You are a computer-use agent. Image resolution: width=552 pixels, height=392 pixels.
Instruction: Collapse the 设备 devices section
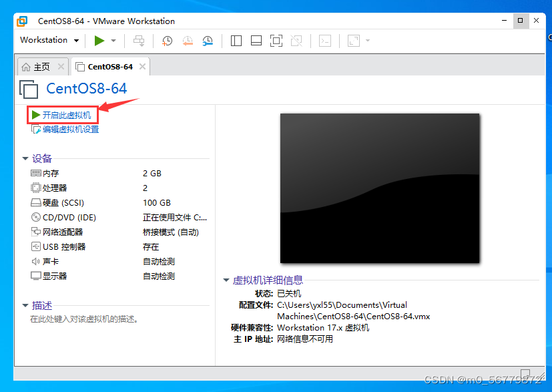[25, 158]
